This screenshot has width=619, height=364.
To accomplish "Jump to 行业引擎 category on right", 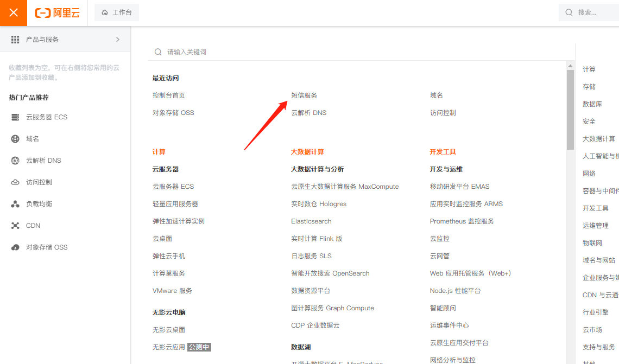I will [595, 312].
